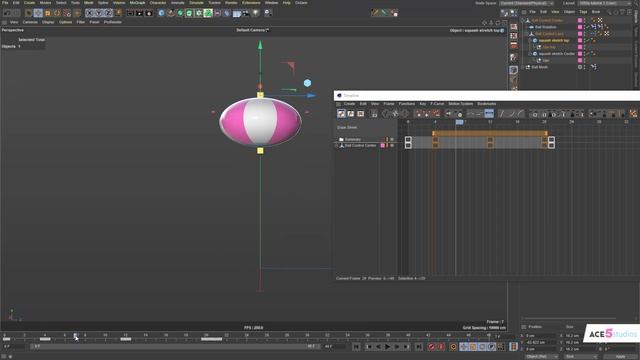Toggle scale keyframe recording

(473, 347)
